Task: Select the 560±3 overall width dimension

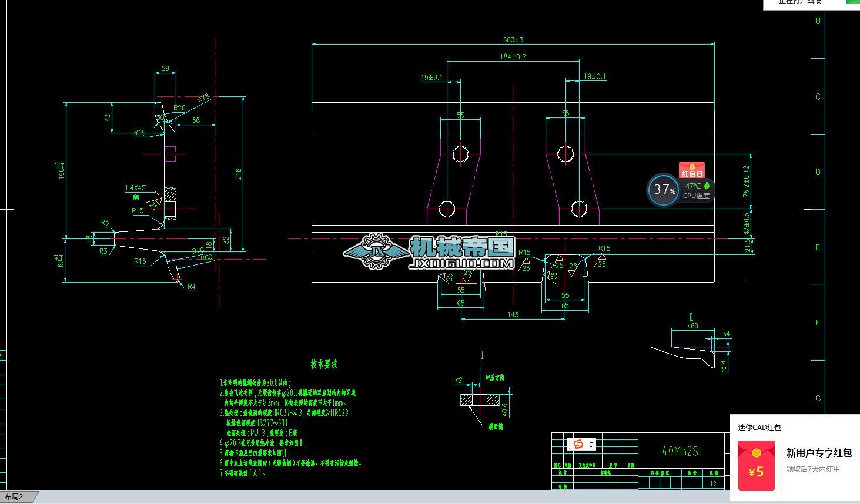Action: click(x=513, y=40)
